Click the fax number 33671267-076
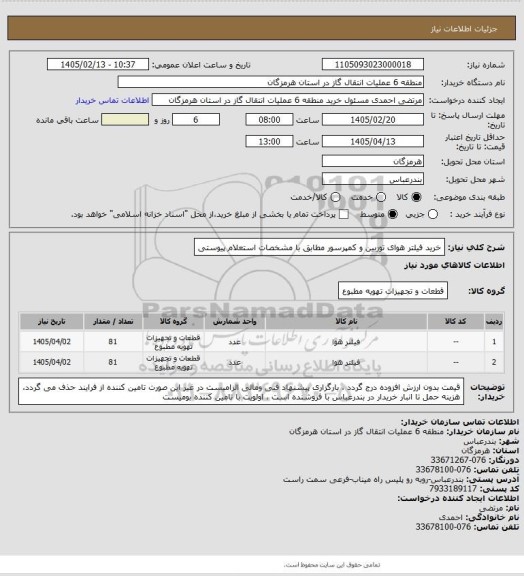The image size is (524, 576). [x=458, y=460]
